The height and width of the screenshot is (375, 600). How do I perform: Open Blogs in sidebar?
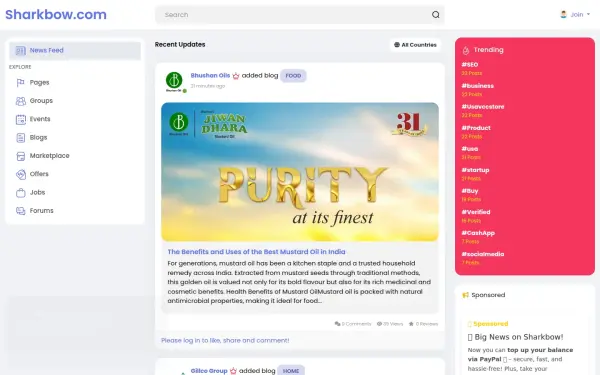tap(38, 138)
